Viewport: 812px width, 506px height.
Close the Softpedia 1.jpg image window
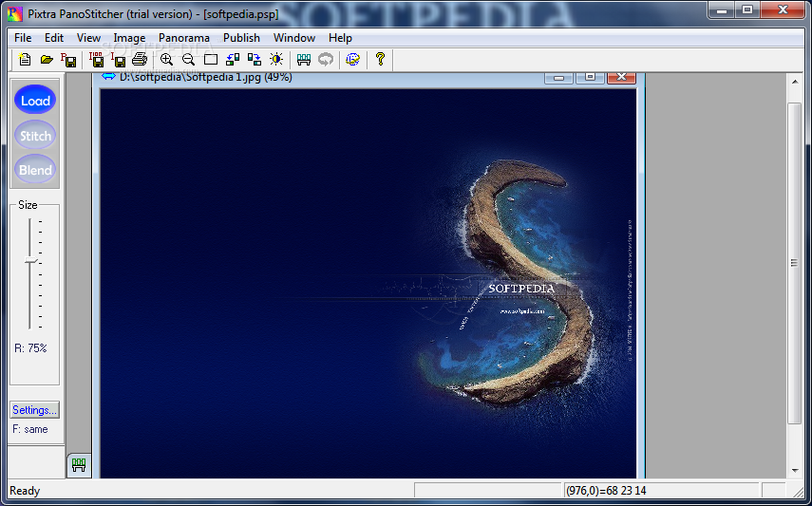click(x=621, y=77)
